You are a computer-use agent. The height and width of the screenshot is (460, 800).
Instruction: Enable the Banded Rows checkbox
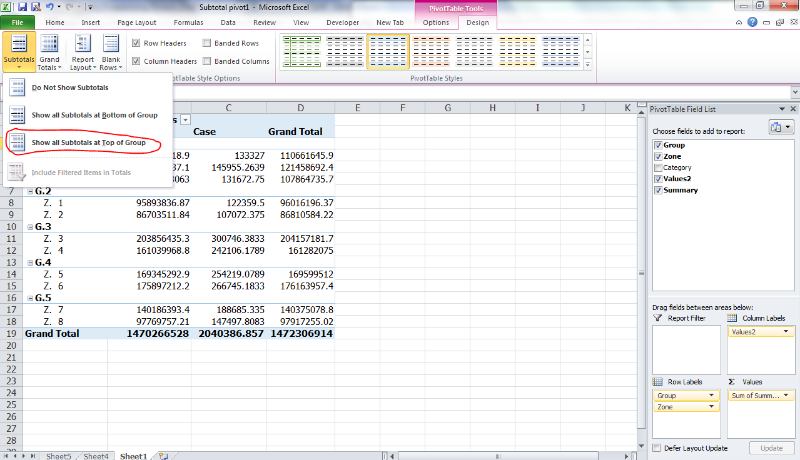click(207, 43)
